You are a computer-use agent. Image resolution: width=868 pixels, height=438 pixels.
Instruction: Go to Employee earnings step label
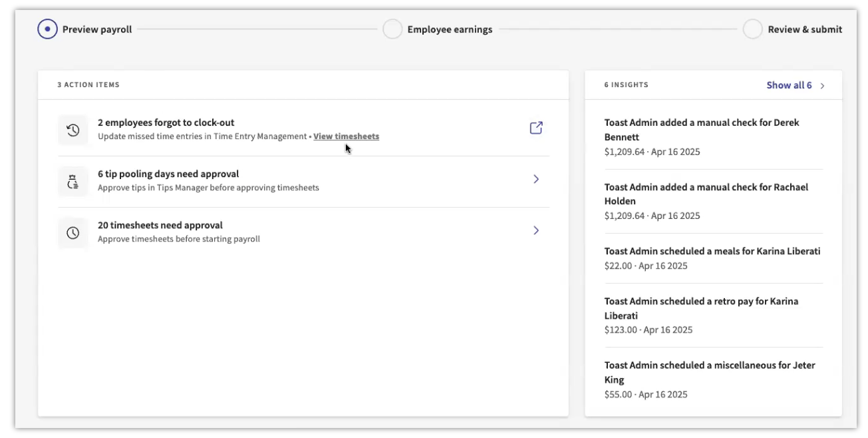click(450, 29)
